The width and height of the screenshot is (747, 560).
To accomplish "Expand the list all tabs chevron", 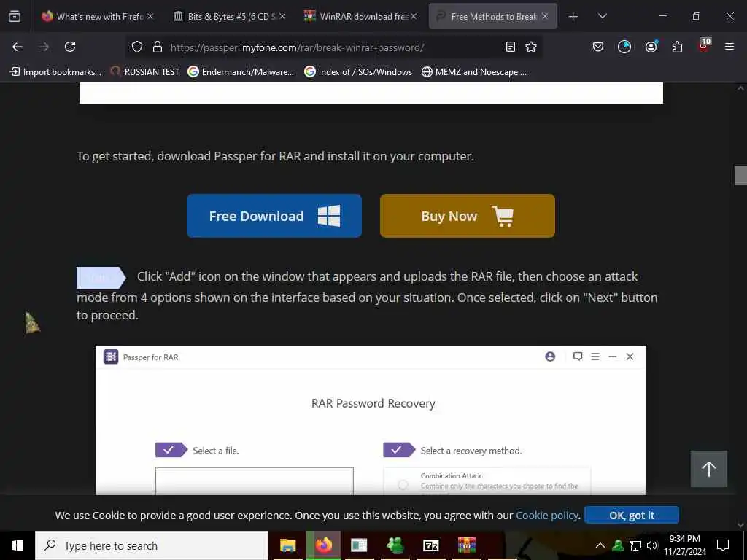I will click(602, 16).
